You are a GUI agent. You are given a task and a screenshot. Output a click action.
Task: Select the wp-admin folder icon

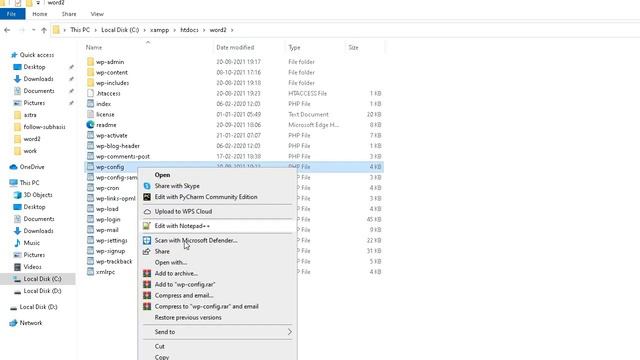pyautogui.click(x=90, y=62)
